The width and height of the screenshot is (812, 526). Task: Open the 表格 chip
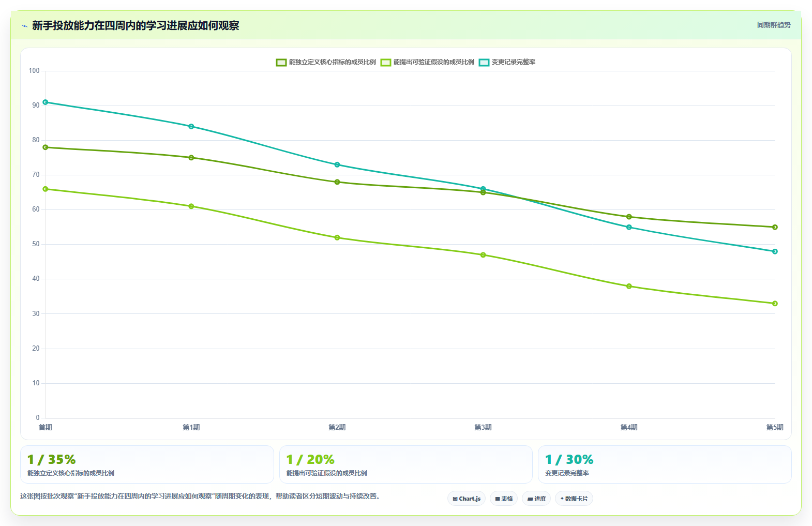(x=504, y=499)
